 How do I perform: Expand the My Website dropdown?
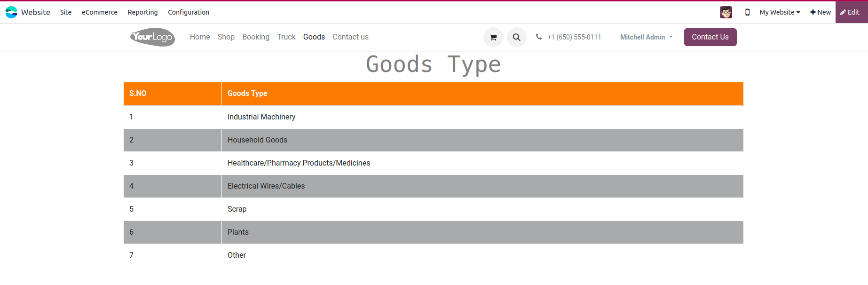[x=780, y=12]
